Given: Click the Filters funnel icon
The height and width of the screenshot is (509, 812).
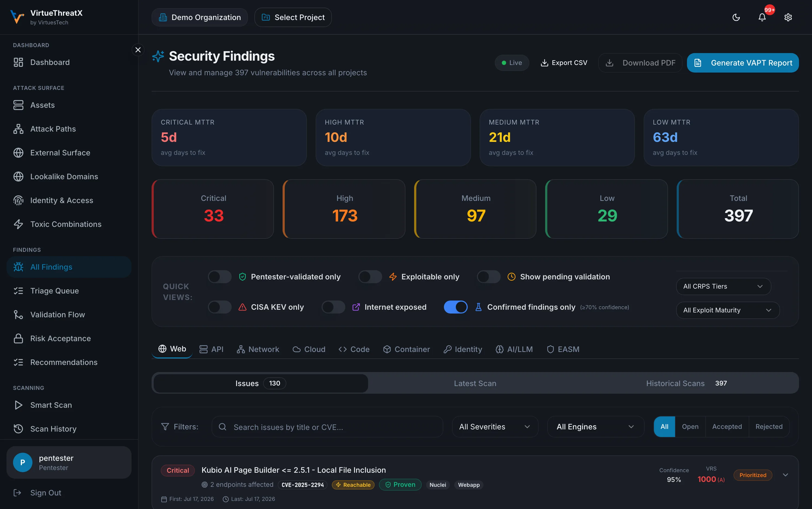Looking at the screenshot, I should [x=165, y=427].
